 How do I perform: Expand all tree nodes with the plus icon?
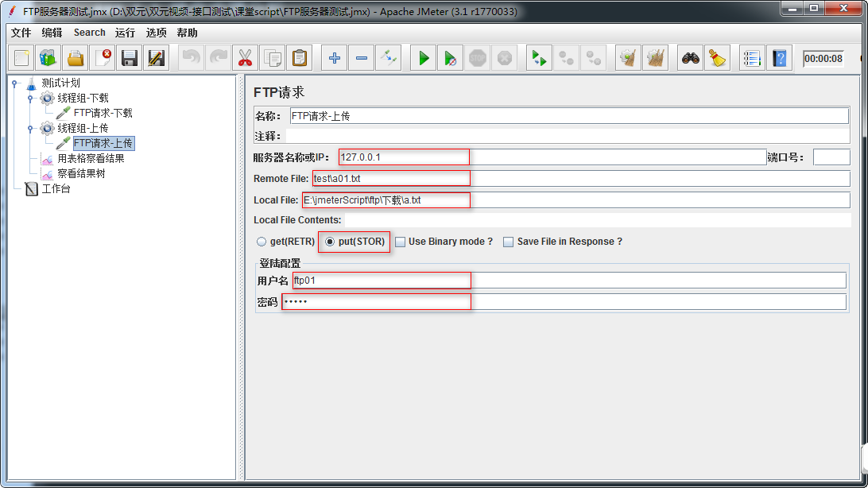point(335,58)
